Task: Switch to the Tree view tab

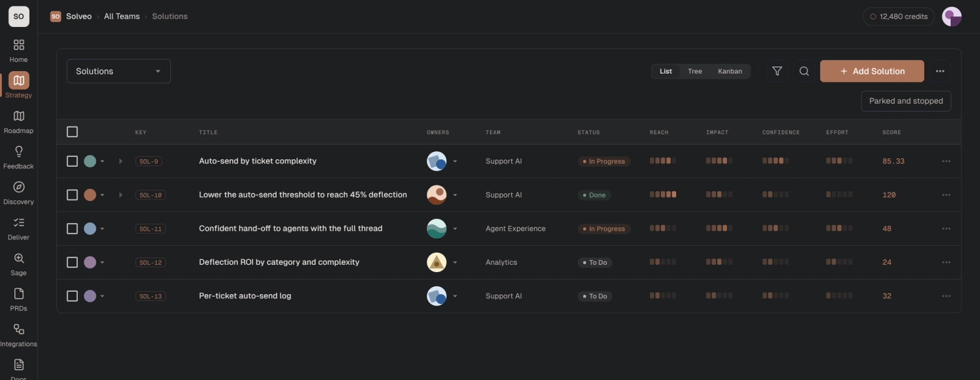Action: point(695,71)
